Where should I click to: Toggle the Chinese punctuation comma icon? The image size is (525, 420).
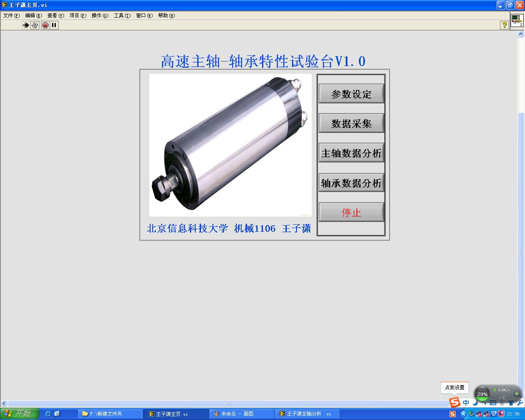484,403
